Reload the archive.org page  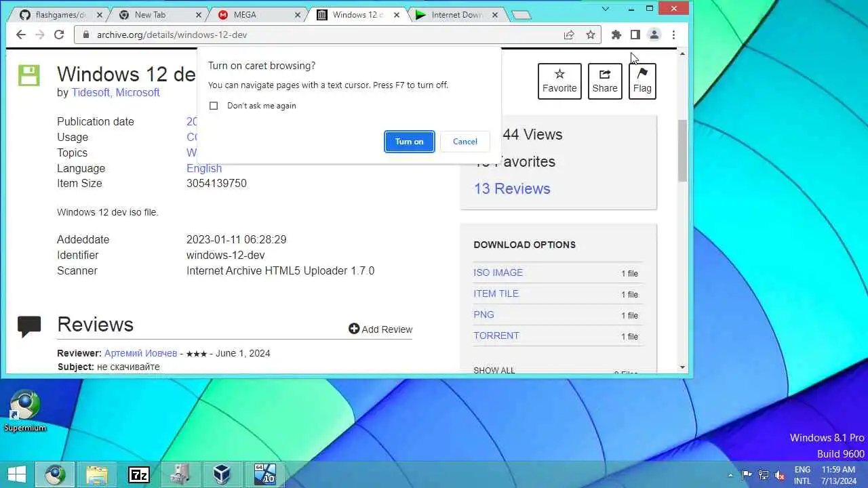59,35
